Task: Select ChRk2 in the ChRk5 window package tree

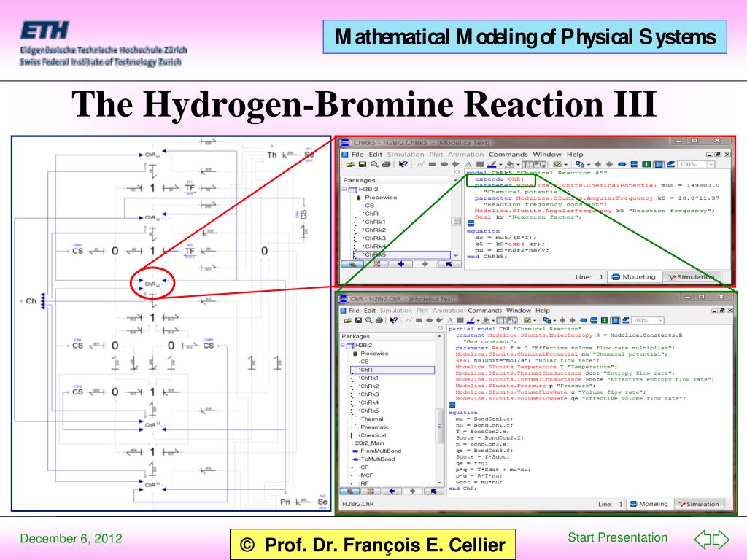Action: click(x=375, y=230)
